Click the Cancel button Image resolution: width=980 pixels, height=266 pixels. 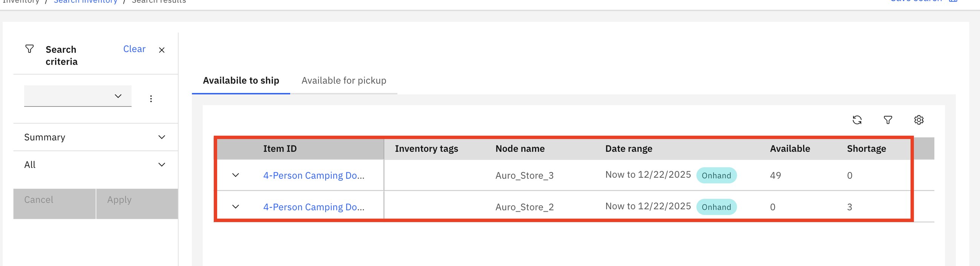point(54,204)
